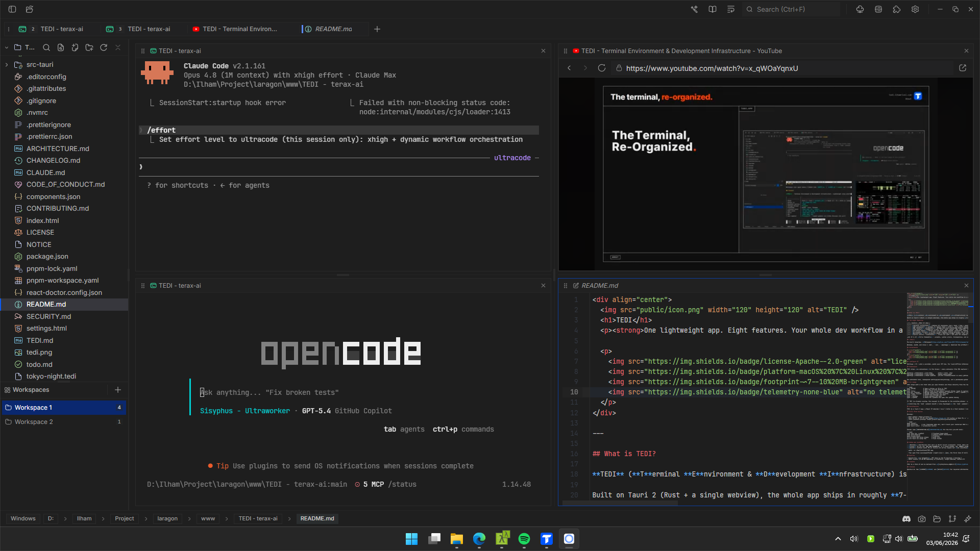Click the www breadcrumb segment
Screen dimensions: 980x551
pyautogui.click(x=208, y=519)
